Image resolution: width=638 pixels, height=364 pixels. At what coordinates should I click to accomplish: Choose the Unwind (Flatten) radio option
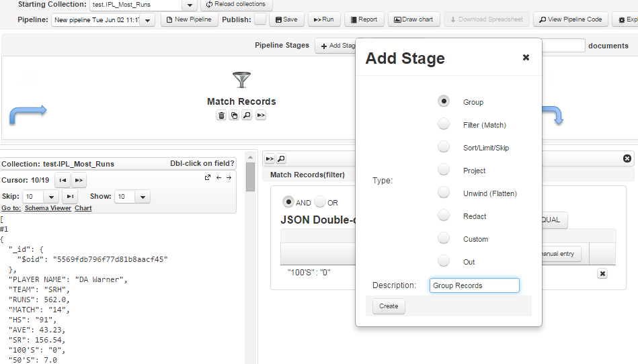point(444,193)
